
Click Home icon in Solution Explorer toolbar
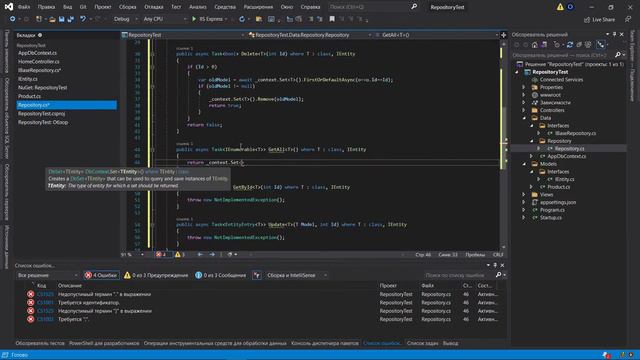point(535,45)
